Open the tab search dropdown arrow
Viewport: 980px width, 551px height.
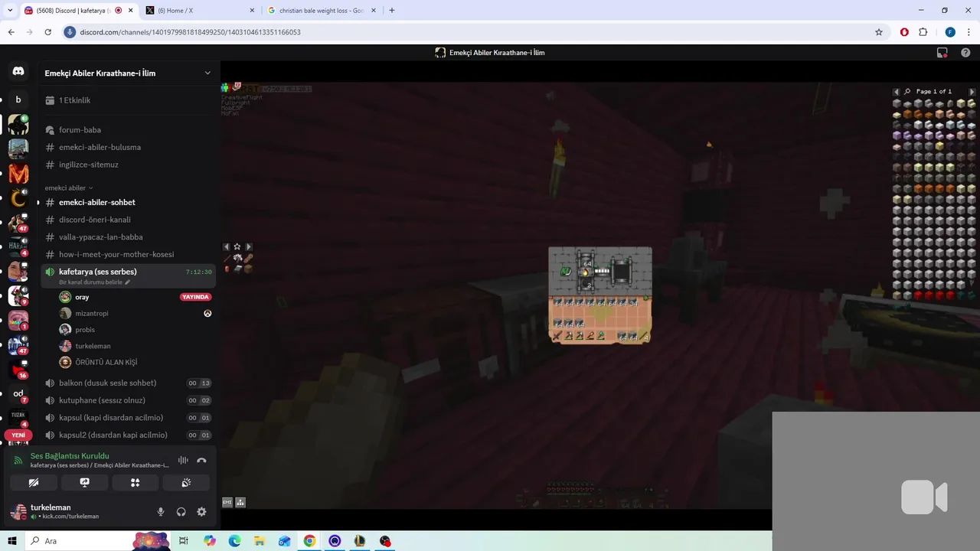(x=10, y=11)
